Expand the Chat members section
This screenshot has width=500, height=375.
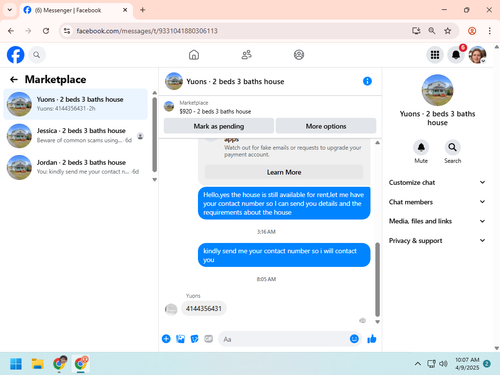pyautogui.click(x=437, y=202)
